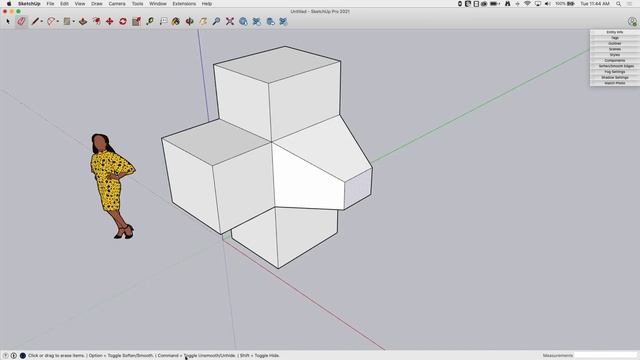Open the Camera menu

(117, 4)
